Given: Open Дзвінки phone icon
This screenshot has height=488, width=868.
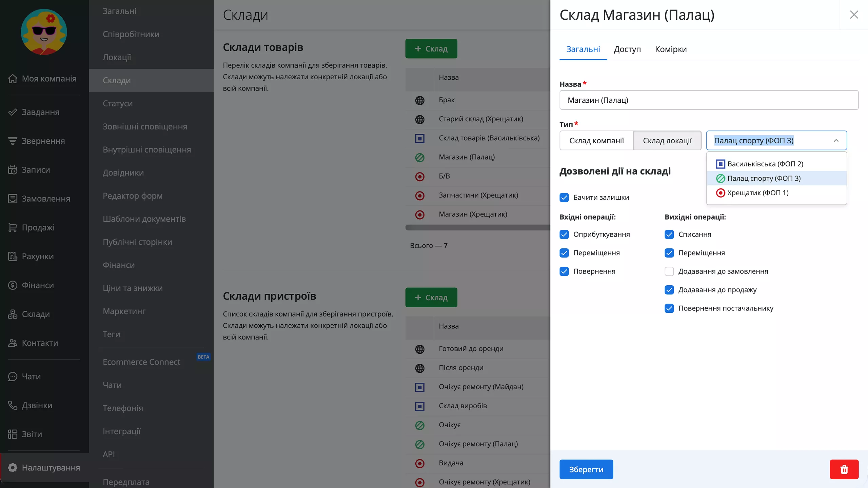Looking at the screenshot, I should click(13, 405).
